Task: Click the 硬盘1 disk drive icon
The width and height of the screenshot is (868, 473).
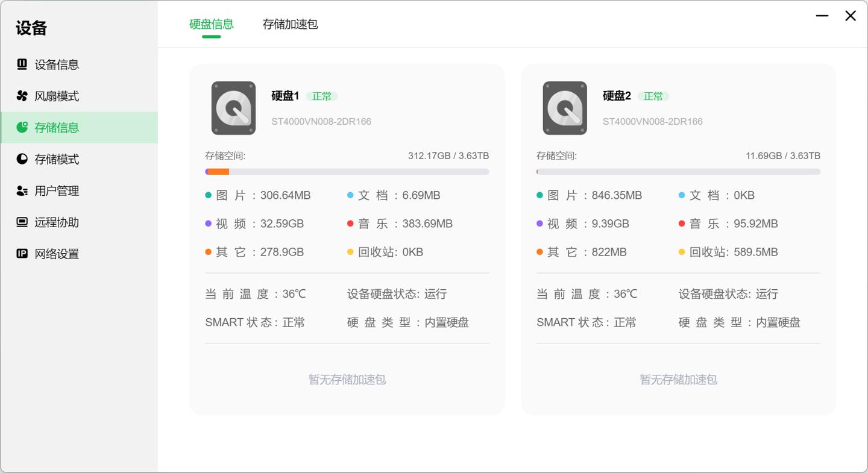Action: (x=233, y=108)
